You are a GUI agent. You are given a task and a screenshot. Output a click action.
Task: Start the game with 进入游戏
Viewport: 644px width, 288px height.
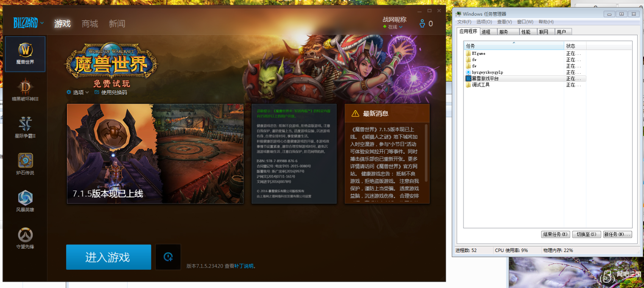tap(108, 257)
